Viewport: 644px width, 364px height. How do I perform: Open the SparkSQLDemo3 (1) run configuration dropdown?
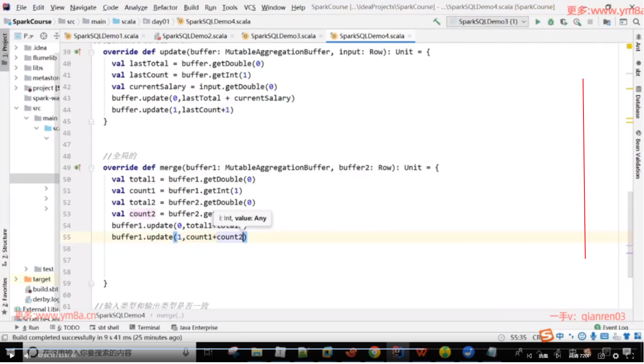pyautogui.click(x=488, y=22)
